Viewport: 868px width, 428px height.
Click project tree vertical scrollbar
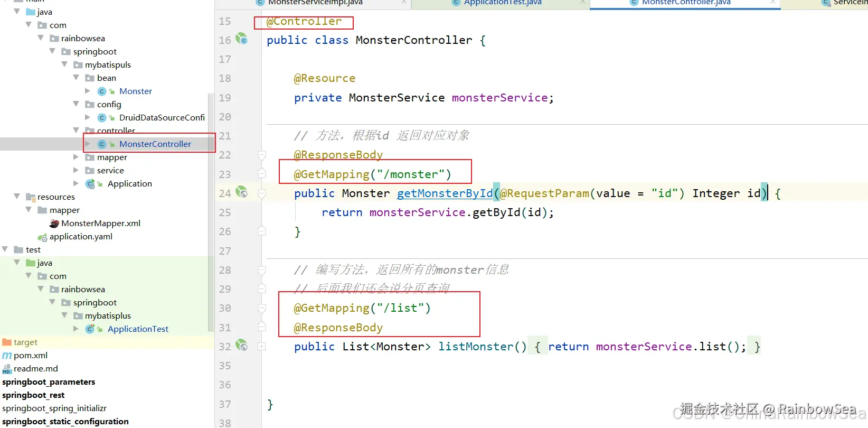click(211, 211)
